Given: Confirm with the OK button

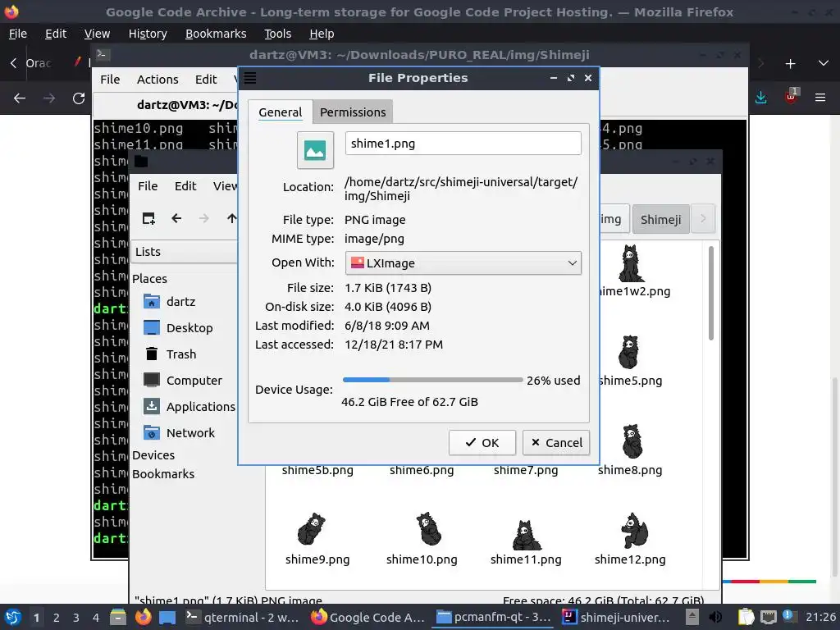Looking at the screenshot, I should tap(482, 442).
